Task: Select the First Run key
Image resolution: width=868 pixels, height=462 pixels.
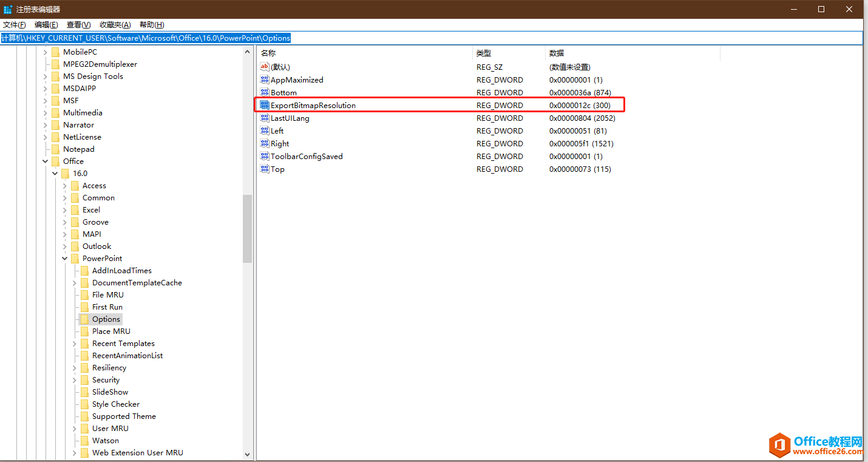Action: (x=107, y=307)
